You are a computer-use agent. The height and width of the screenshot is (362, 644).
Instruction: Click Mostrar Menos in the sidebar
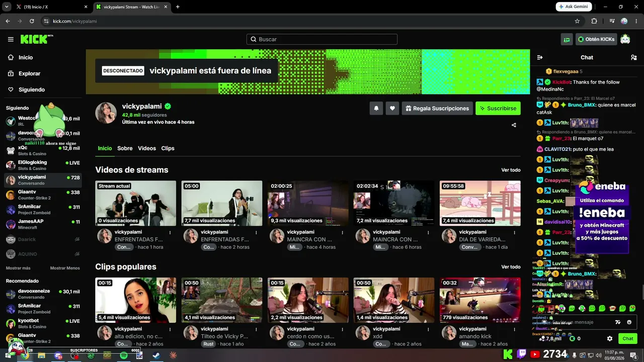point(65,268)
